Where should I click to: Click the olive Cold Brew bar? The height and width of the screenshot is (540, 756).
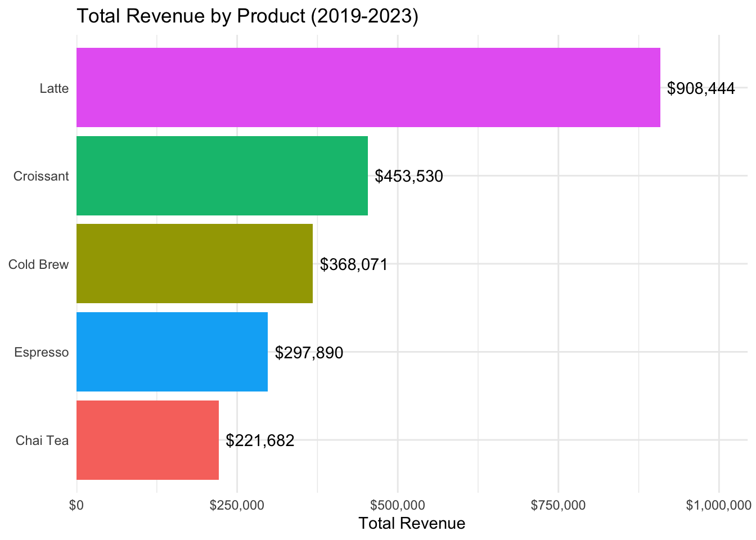194,264
